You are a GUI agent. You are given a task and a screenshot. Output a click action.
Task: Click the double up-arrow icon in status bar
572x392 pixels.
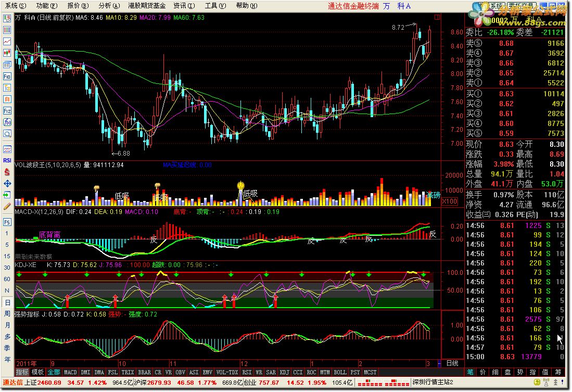click(555, 382)
